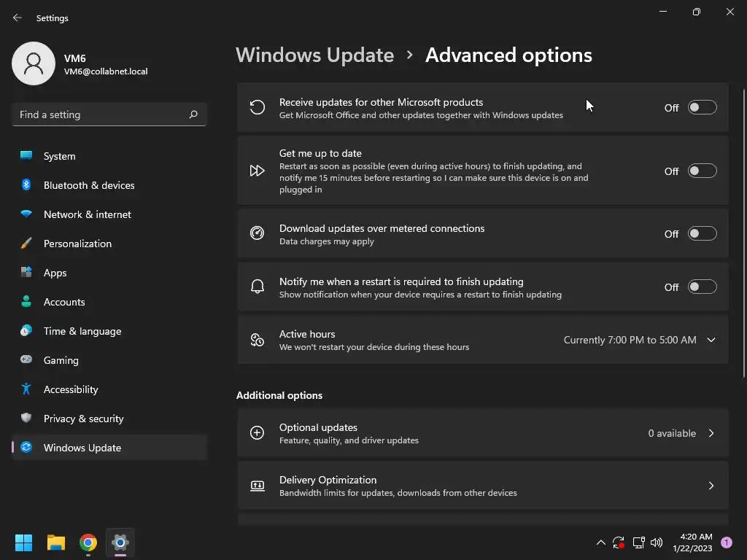
Task: Open File Explorer from the taskbar
Action: [55, 542]
